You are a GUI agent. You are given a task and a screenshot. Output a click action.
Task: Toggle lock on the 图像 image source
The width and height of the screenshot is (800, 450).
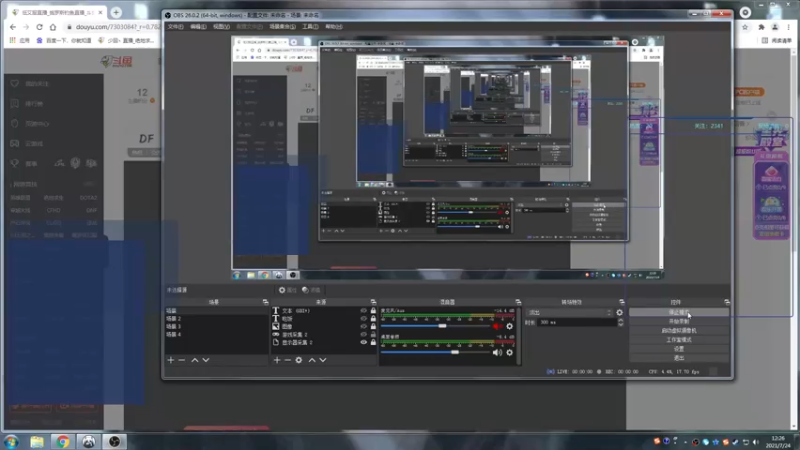pos(373,326)
